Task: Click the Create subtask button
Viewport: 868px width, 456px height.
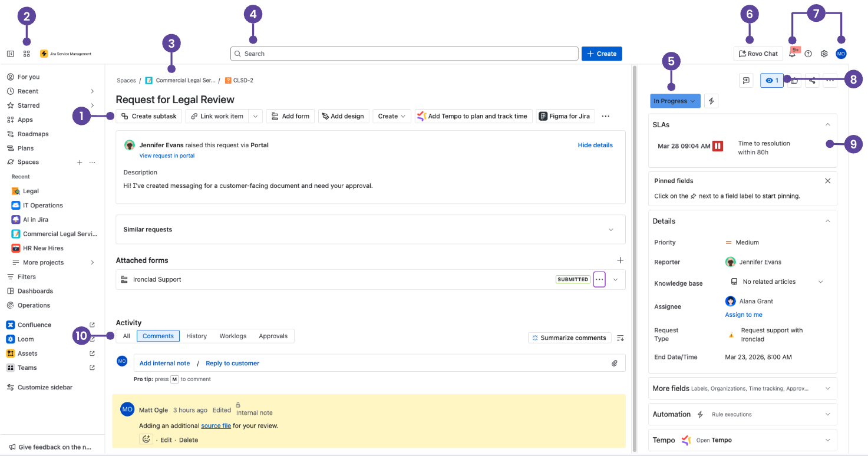Action: [x=148, y=116]
